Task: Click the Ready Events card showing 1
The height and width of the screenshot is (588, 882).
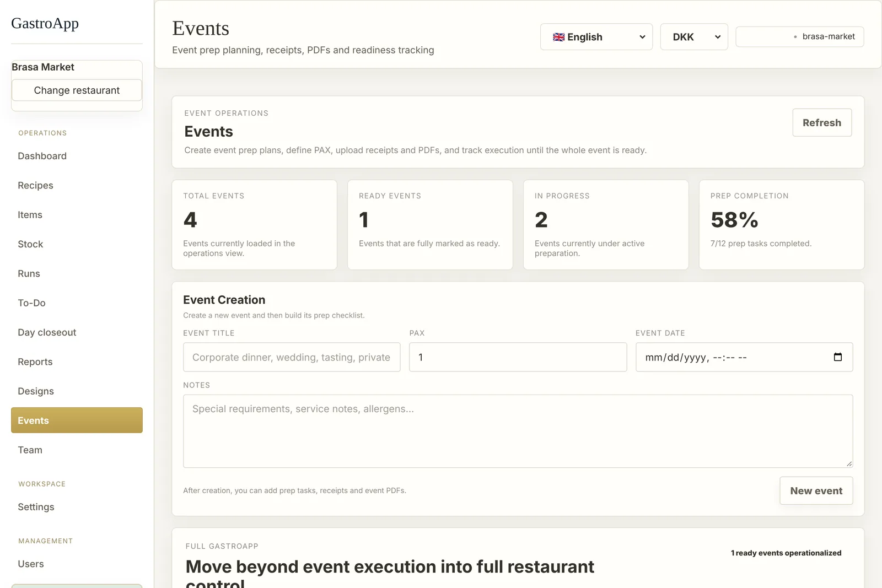Action: point(430,225)
